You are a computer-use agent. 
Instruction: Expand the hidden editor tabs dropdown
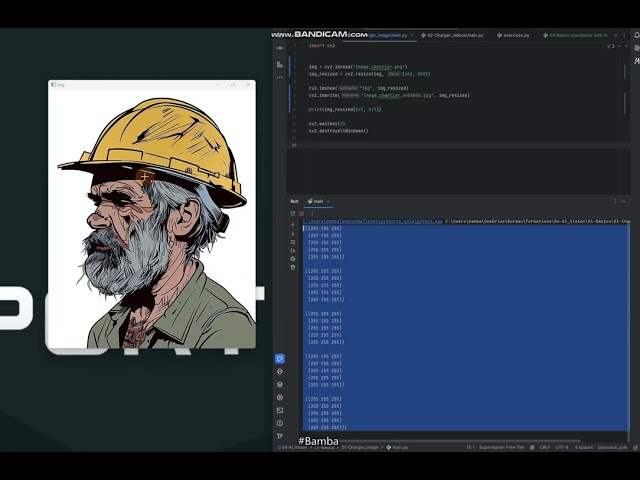(x=616, y=36)
